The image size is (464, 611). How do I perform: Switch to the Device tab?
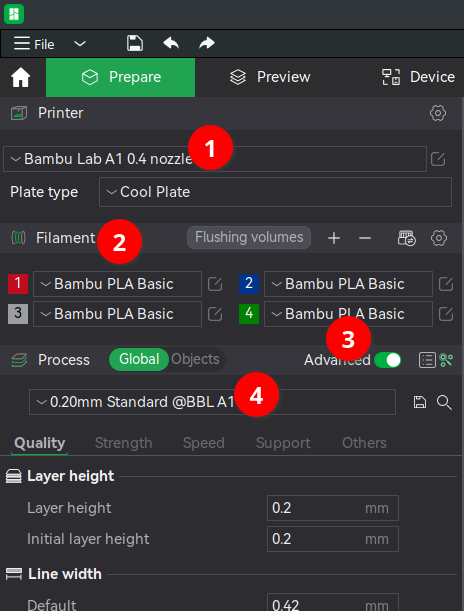[418, 77]
